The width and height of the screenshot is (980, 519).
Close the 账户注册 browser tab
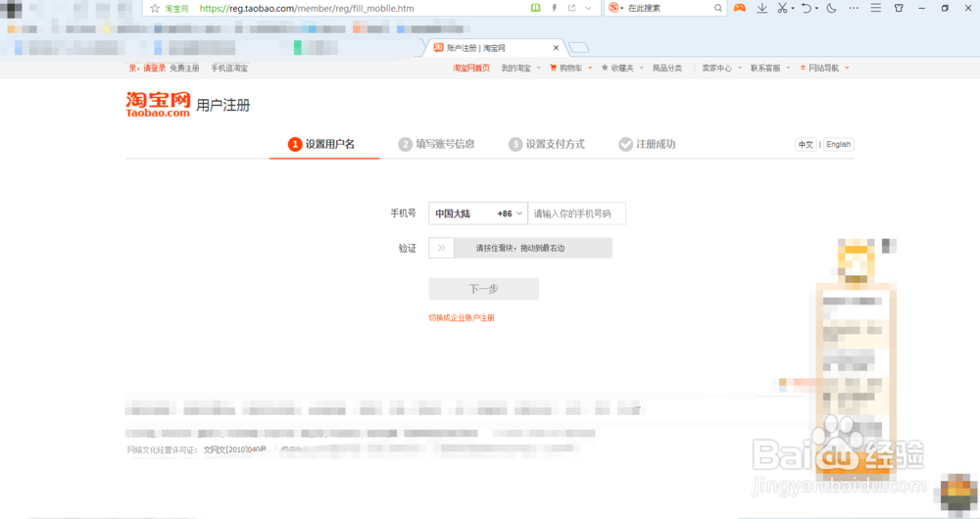pos(556,47)
